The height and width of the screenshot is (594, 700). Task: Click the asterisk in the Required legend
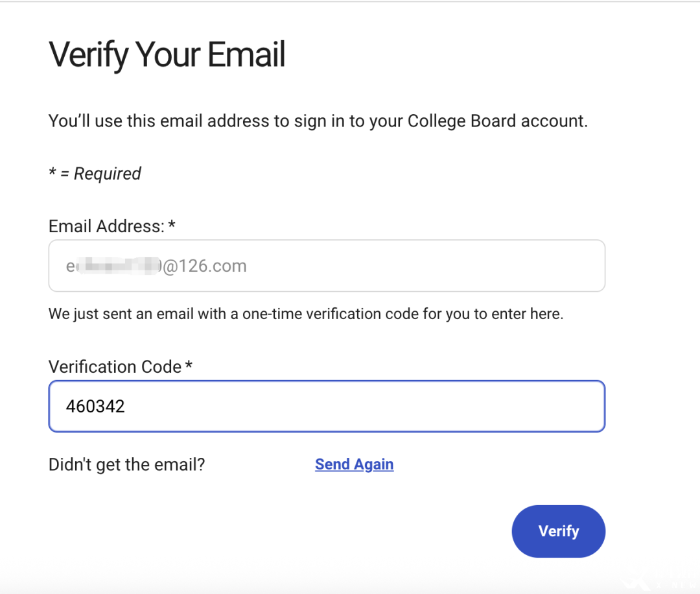tap(52, 173)
